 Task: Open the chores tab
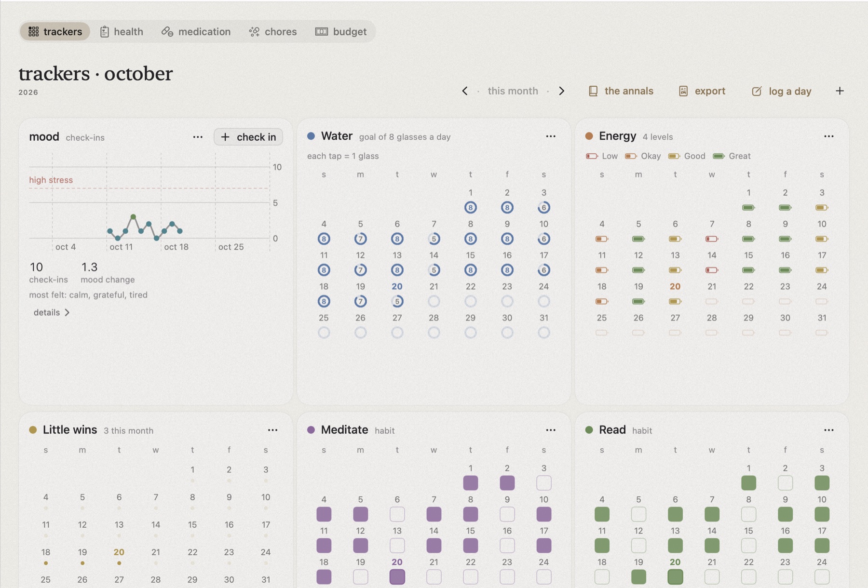(273, 31)
